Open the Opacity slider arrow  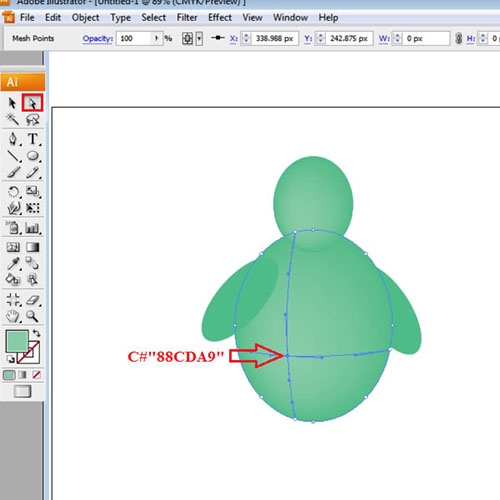coord(156,38)
